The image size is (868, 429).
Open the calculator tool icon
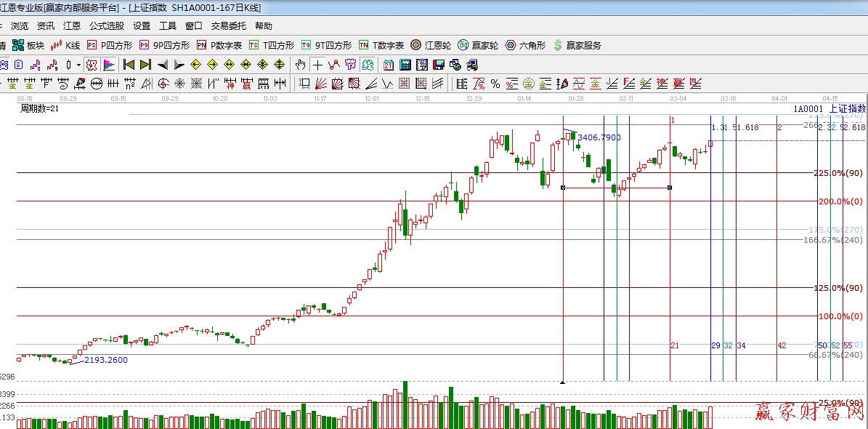405,65
